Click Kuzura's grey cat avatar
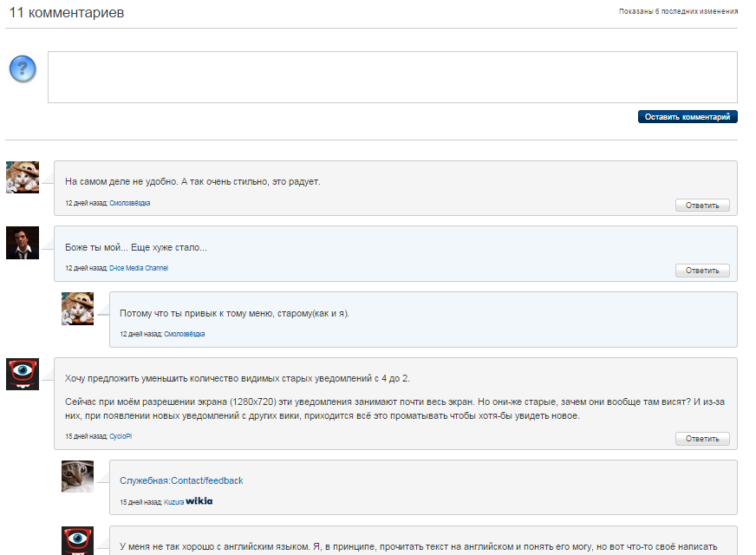 78,476
